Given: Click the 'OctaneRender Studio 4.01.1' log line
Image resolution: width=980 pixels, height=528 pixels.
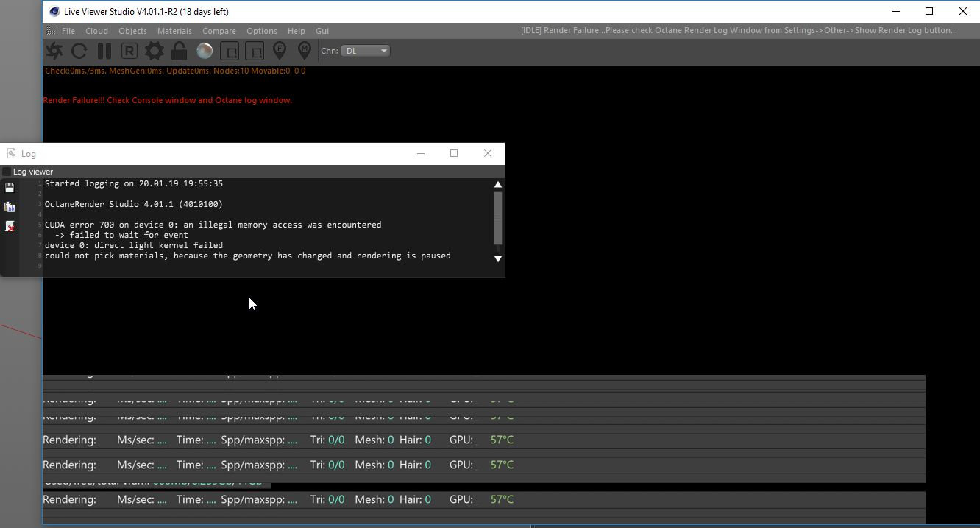Looking at the screenshot, I should (x=134, y=204).
